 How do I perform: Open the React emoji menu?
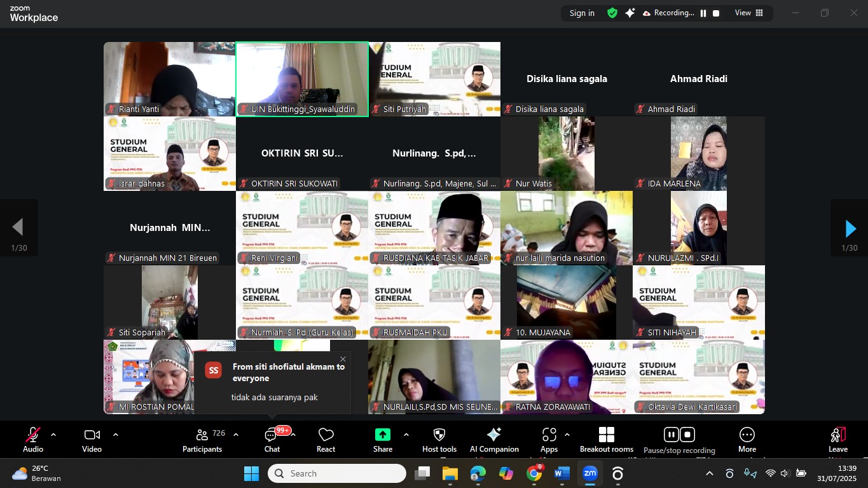(x=326, y=440)
